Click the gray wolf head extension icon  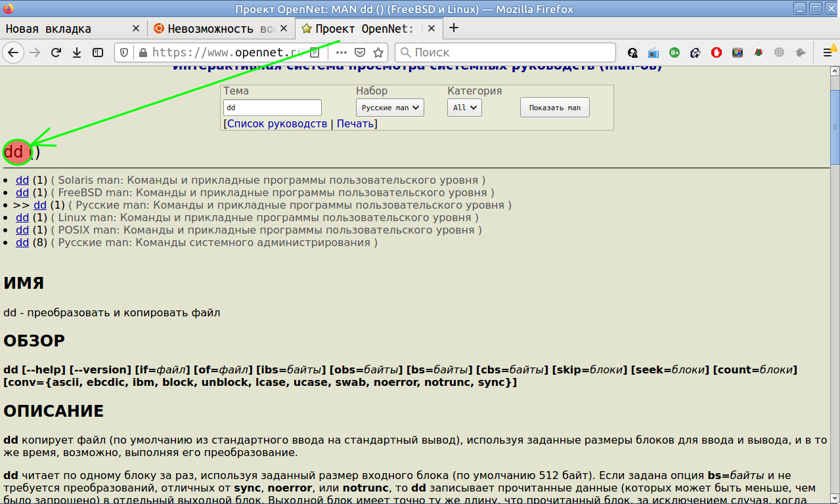pos(801,52)
